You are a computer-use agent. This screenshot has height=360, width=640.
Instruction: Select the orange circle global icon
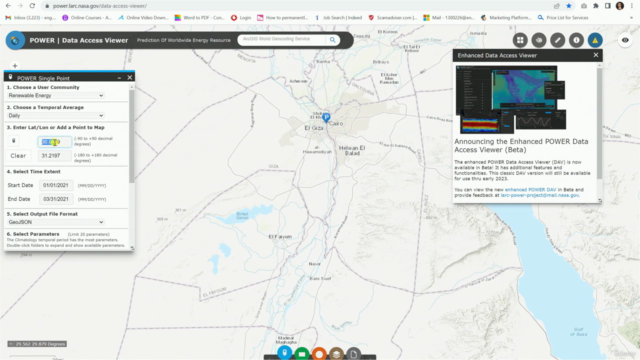coord(319,353)
